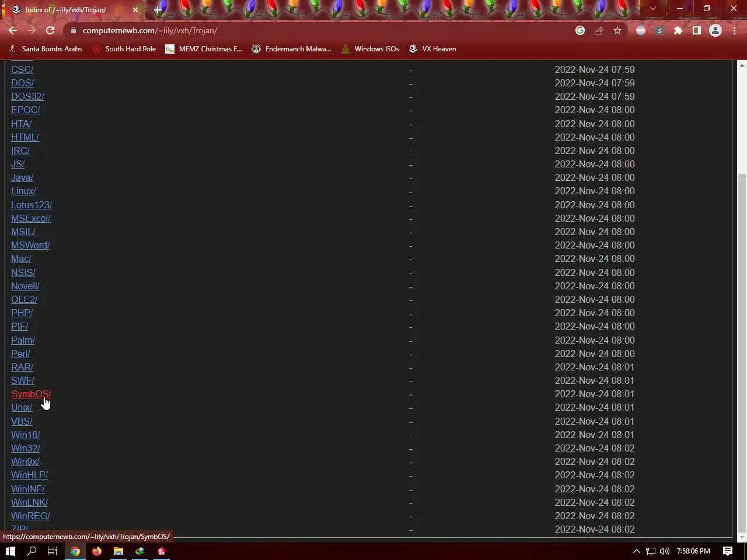Screen dimensions: 747x560
Task: Open Task View on the taskbar
Action: (53, 551)
